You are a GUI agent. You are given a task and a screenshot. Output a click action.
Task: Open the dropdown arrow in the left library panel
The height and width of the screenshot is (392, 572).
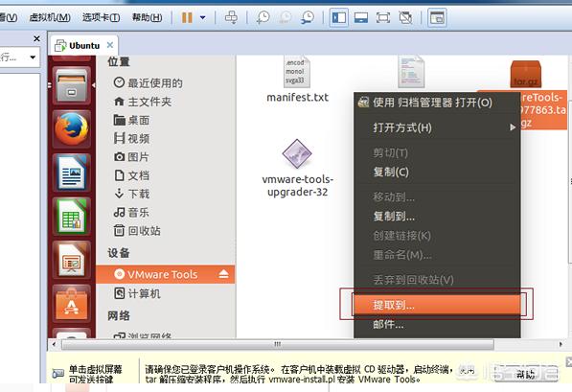click(33, 58)
